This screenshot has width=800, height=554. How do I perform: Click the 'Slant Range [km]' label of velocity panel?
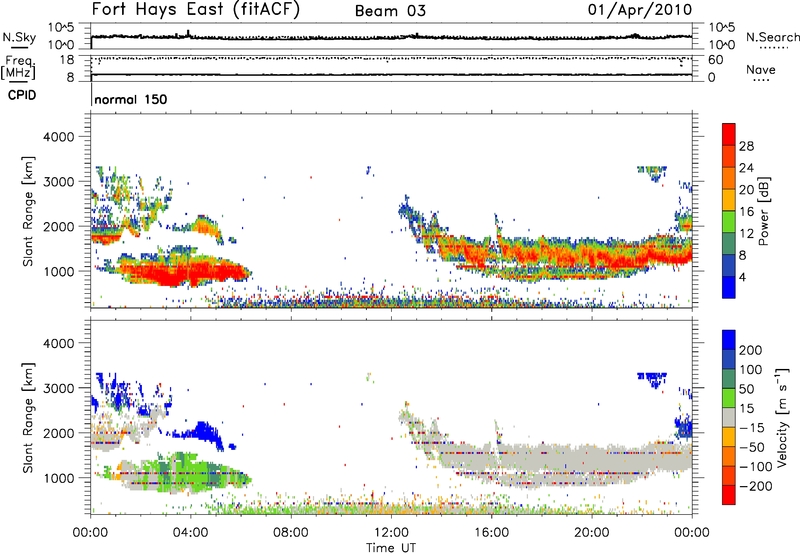click(28, 418)
